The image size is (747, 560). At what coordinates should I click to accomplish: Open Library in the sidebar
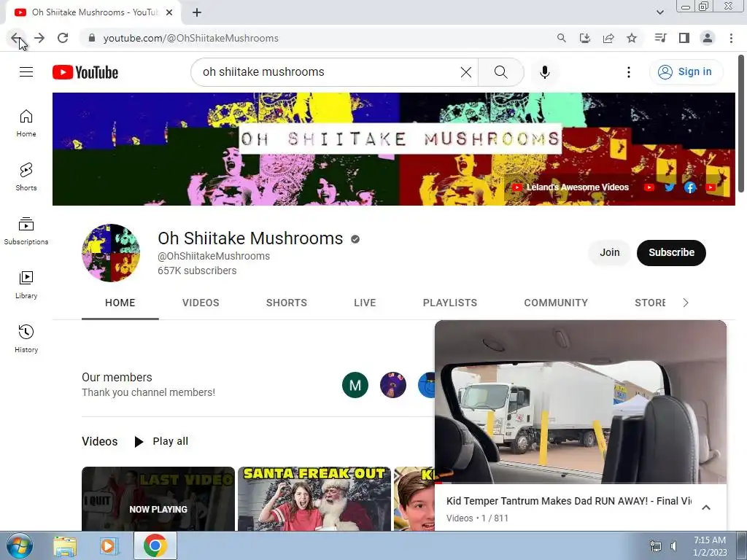26,285
